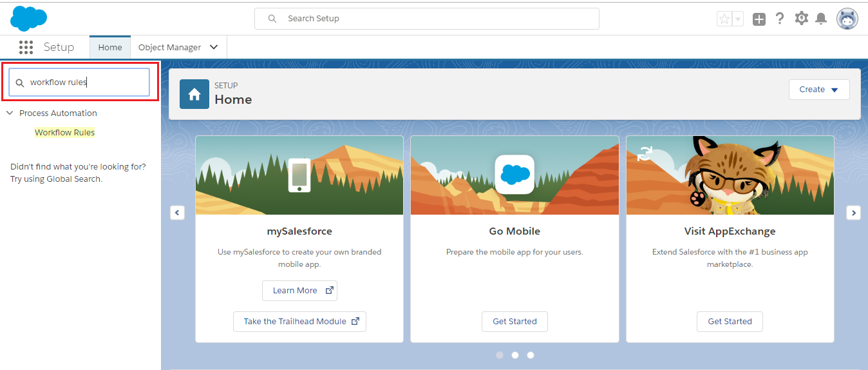Click the magnifier icon in Search Setup
The image size is (868, 370).
(x=272, y=19)
